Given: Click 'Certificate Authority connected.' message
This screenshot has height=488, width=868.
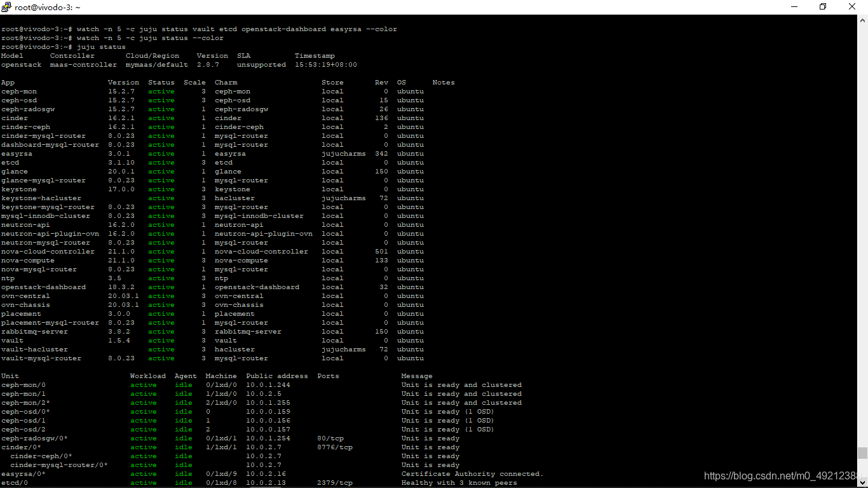Looking at the screenshot, I should [473, 474].
